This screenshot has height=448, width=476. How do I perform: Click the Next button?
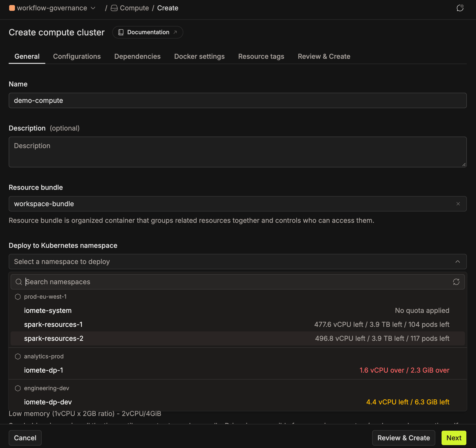pos(454,438)
